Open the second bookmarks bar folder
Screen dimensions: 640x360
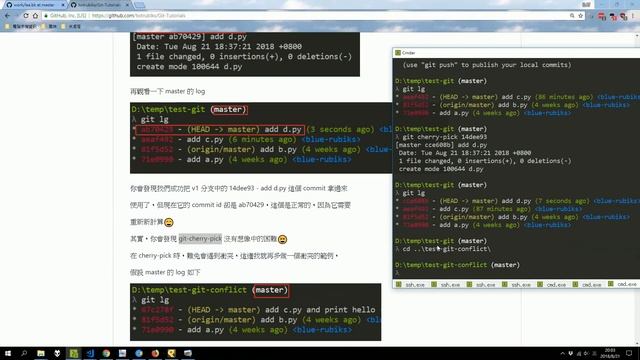49,26
